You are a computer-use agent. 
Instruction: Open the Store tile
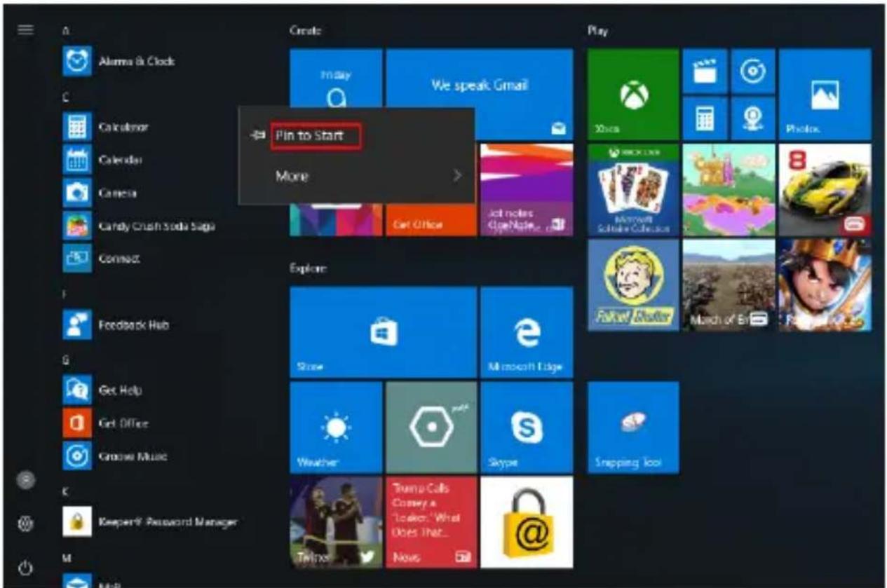pos(383,332)
